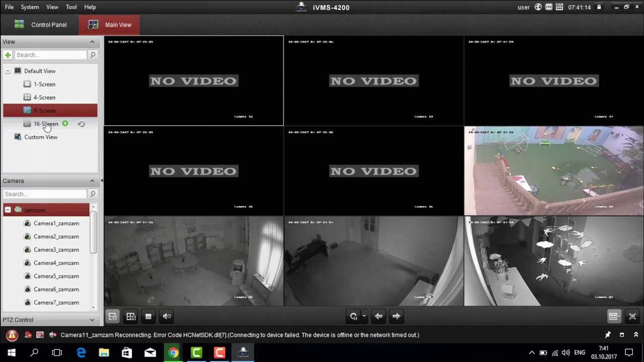Lock the client with the padlock icon
644x362 pixels.
pos(599,7)
